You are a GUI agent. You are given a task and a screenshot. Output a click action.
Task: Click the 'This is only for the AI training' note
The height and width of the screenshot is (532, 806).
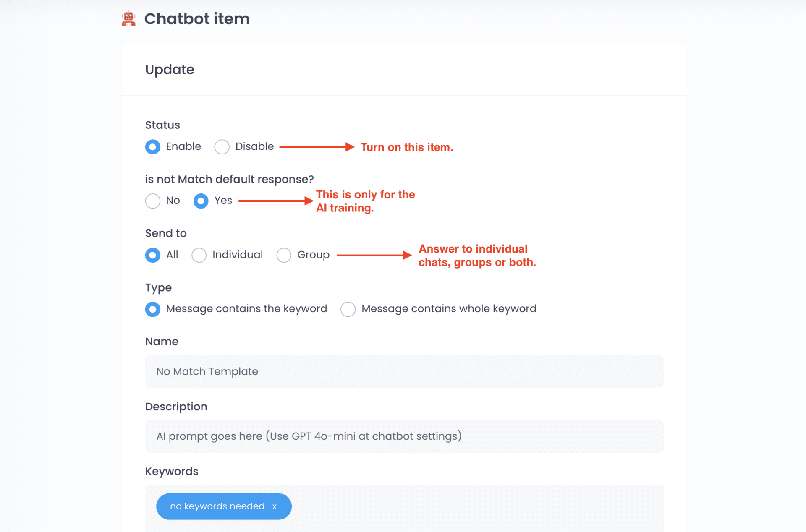tap(365, 201)
